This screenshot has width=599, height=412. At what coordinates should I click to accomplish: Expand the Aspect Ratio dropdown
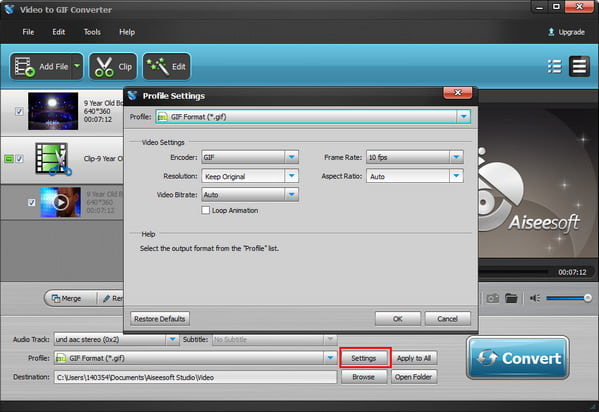[x=456, y=176]
